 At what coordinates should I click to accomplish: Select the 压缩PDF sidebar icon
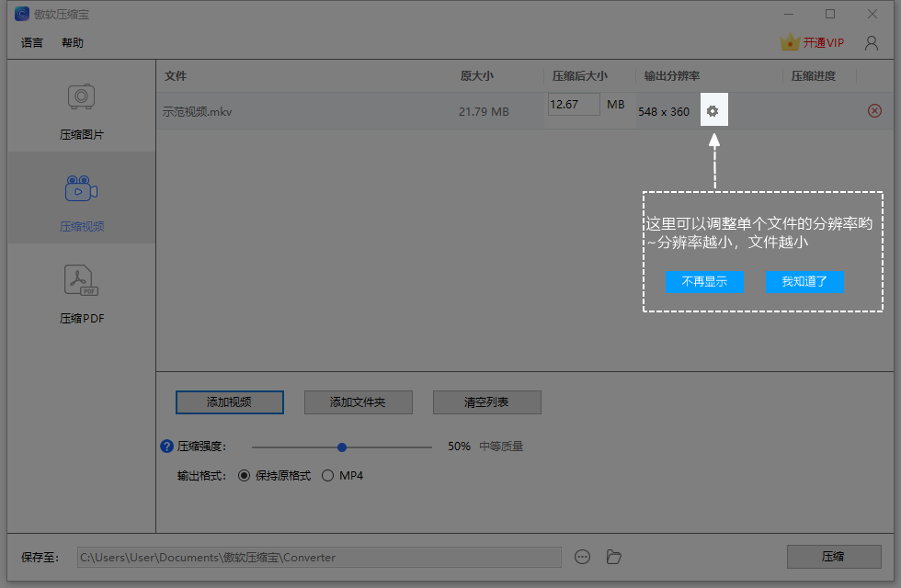[x=82, y=280]
